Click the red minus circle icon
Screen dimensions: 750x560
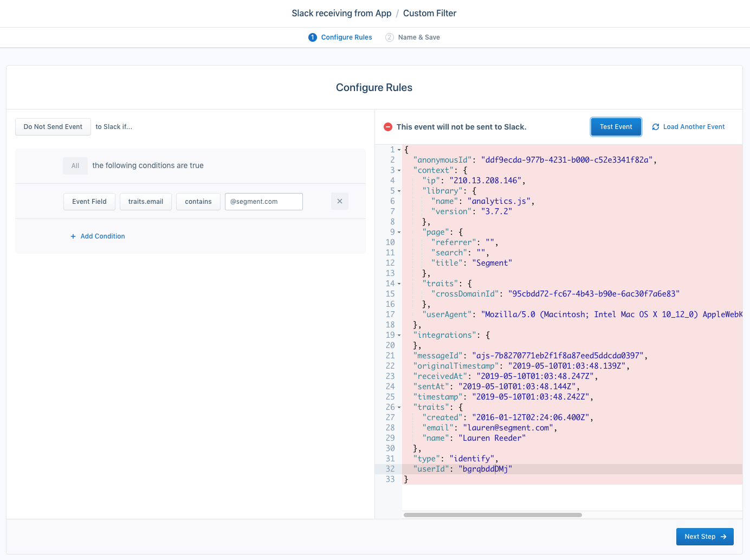(x=388, y=126)
